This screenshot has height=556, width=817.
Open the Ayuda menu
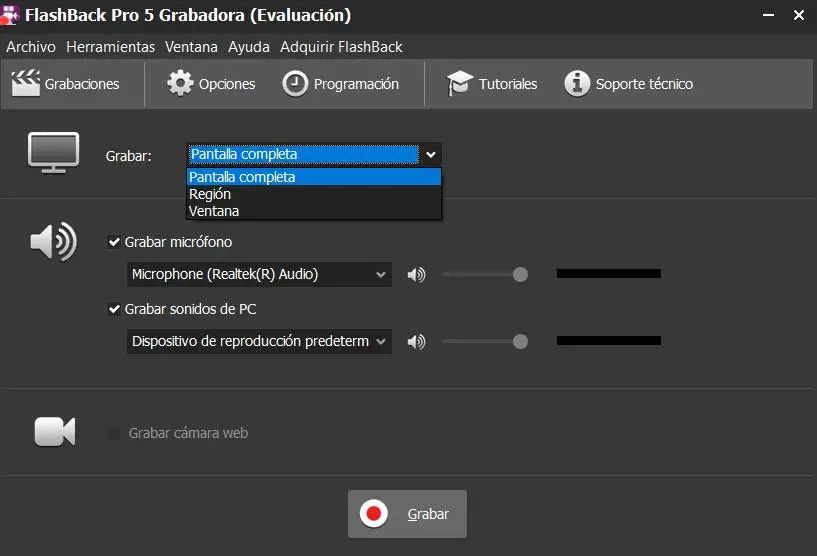pos(249,47)
